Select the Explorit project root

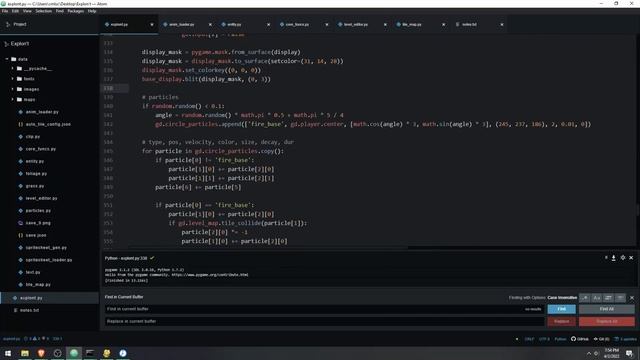[20, 44]
